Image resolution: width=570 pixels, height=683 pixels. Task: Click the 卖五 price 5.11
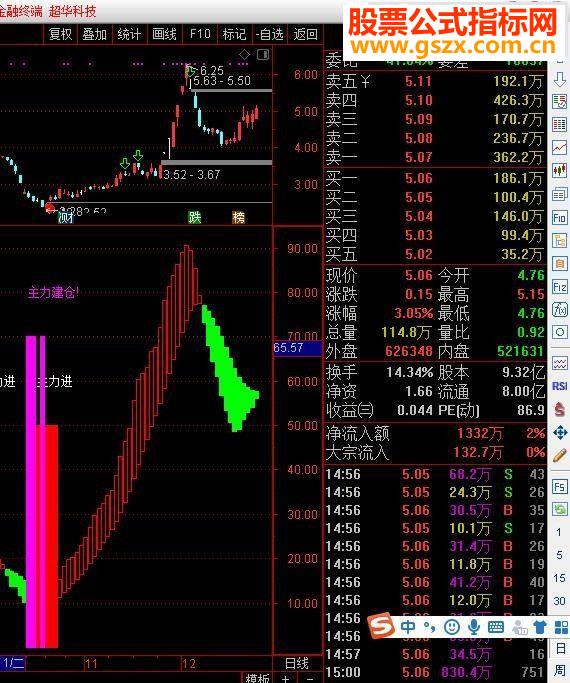[x=418, y=81]
